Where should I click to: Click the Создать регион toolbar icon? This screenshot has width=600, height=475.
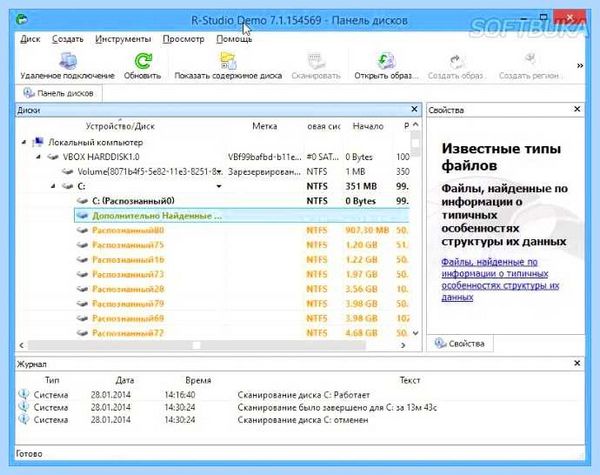pyautogui.click(x=529, y=60)
